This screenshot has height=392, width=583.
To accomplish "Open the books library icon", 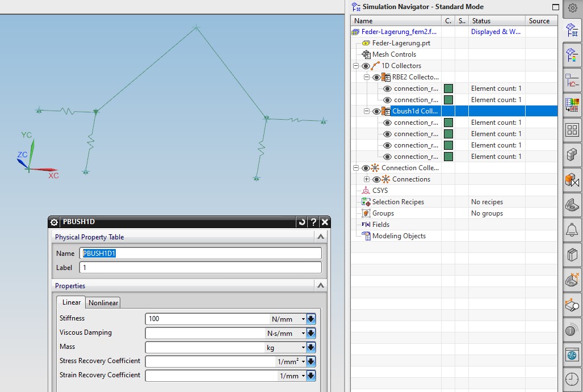I will pos(572,255).
